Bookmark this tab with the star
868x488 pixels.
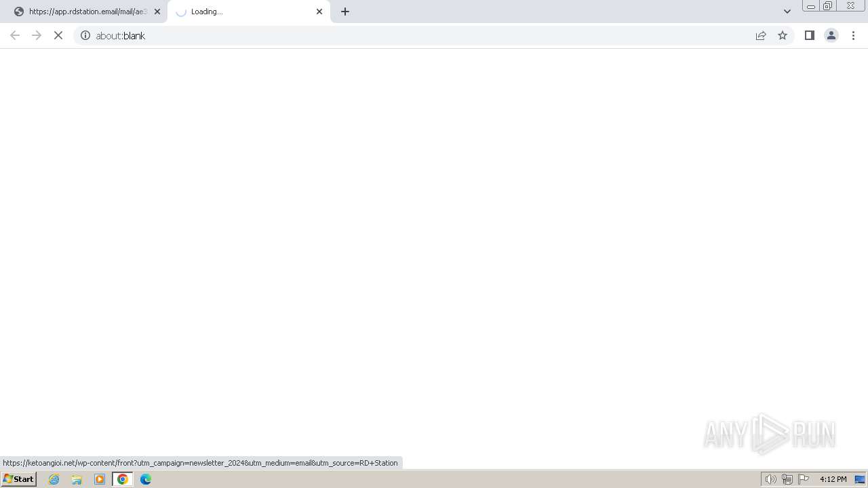coord(783,35)
